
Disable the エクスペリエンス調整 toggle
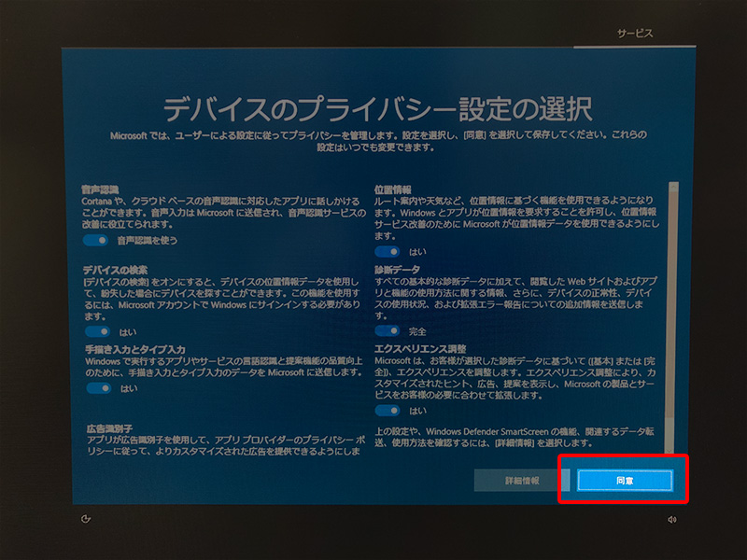(388, 410)
